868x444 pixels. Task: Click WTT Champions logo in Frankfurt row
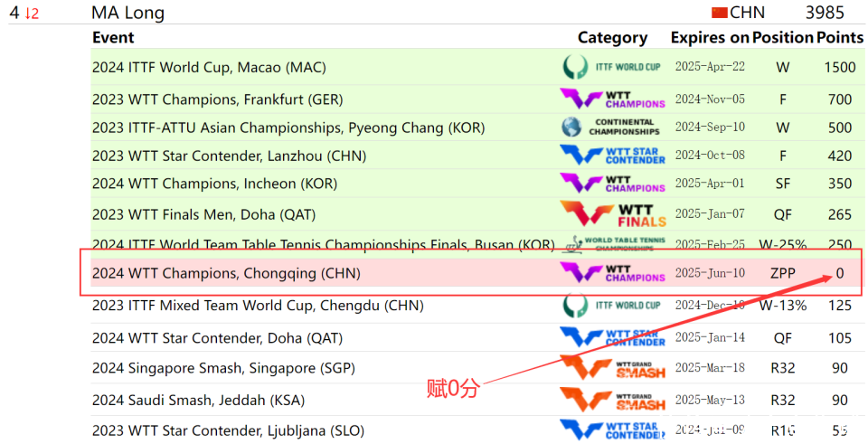612,99
